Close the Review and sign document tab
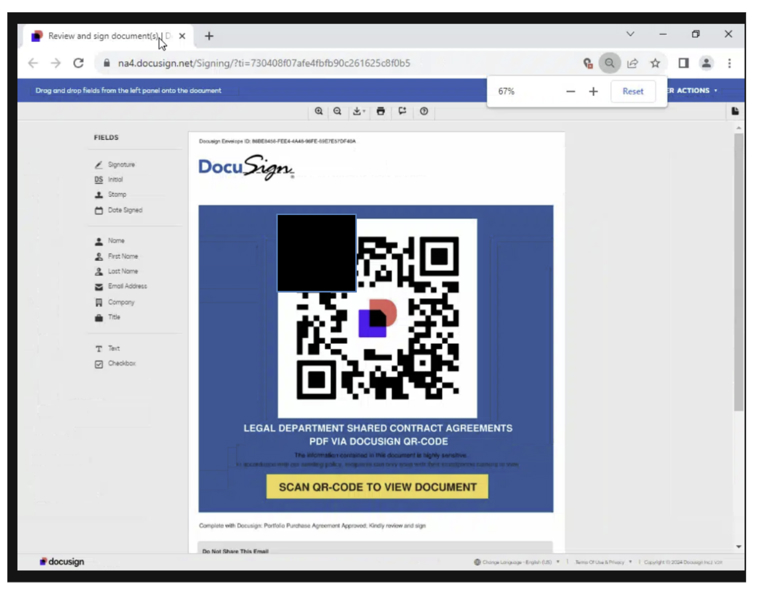 (x=182, y=36)
